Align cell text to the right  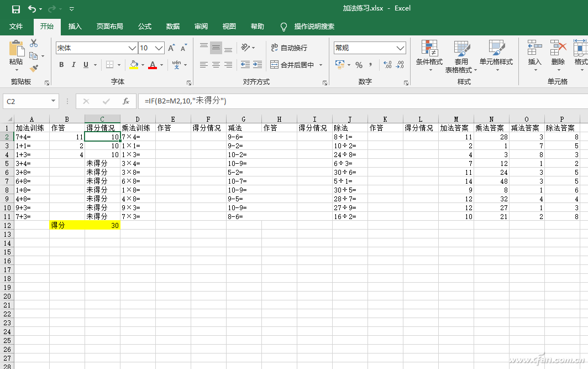click(x=228, y=65)
